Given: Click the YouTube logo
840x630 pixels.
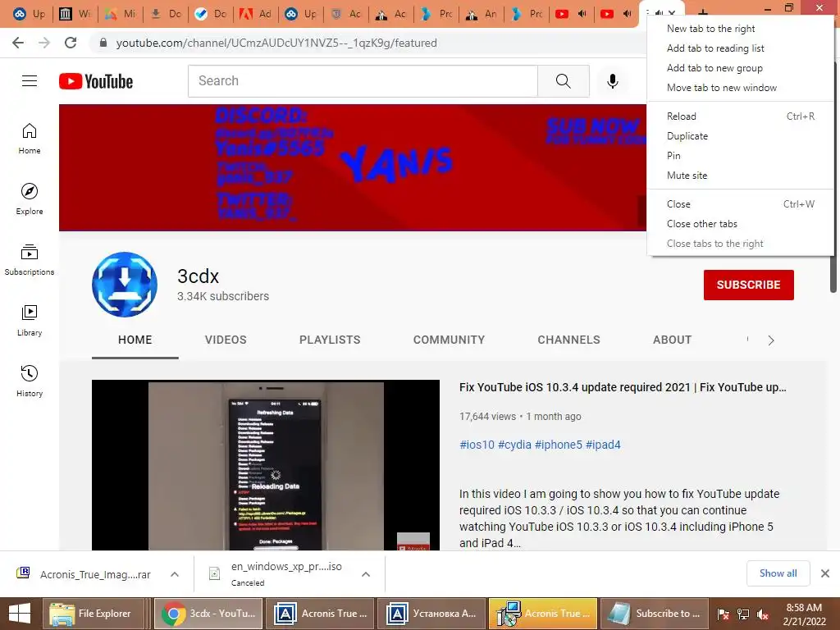Looking at the screenshot, I should 96,81.
